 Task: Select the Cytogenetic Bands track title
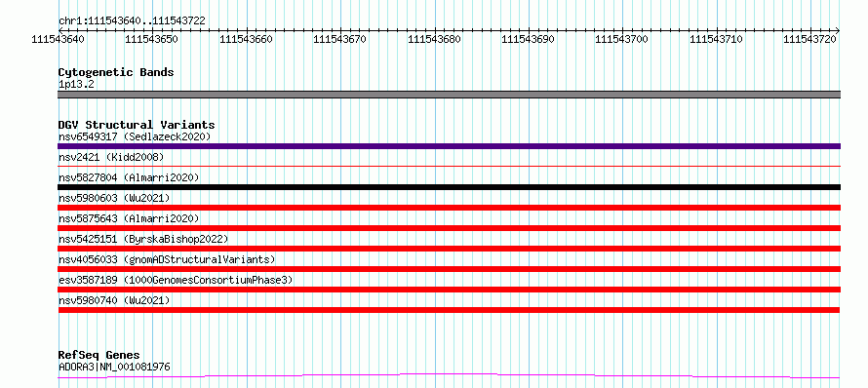point(116,72)
